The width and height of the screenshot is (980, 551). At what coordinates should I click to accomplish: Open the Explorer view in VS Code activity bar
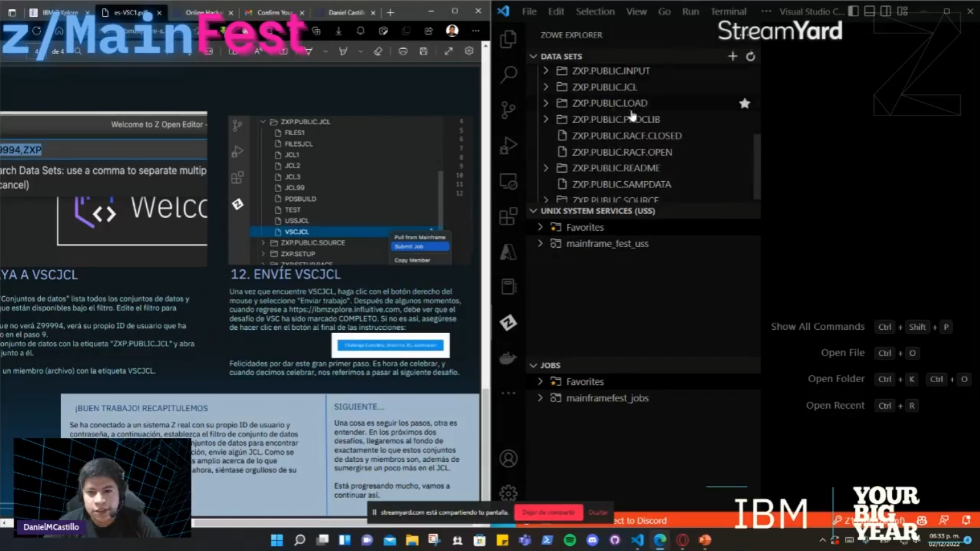coord(508,39)
